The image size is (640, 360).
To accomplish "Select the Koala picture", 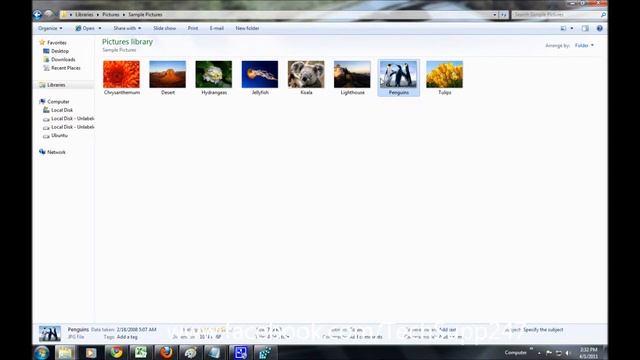I will tap(306, 78).
